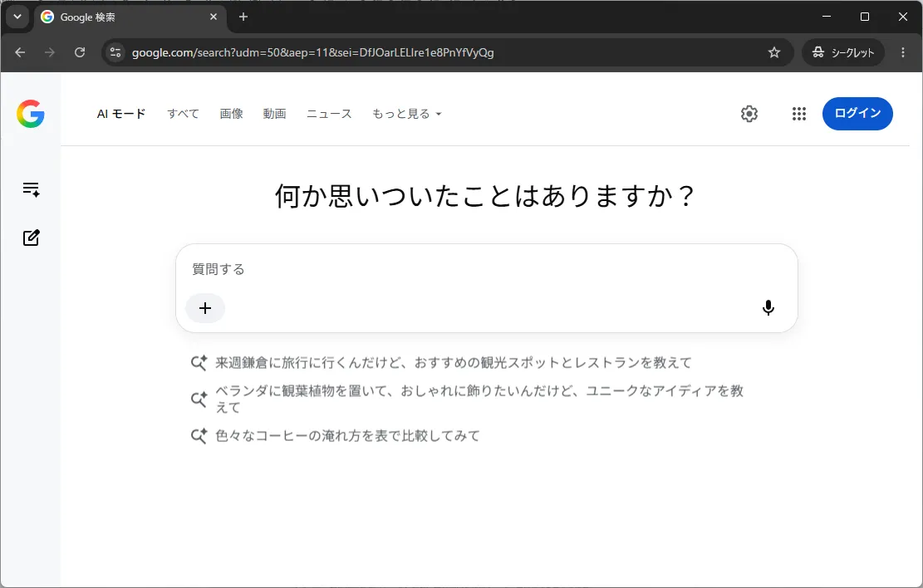Open the tab search dropdown arrow
Screen dimensions: 923x588
click(x=17, y=17)
